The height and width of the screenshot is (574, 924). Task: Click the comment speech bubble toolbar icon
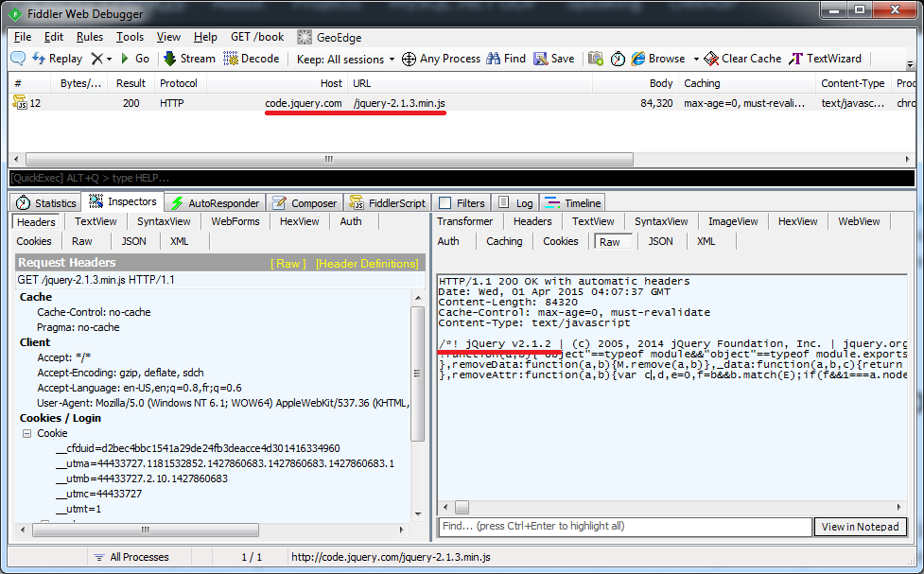point(18,59)
